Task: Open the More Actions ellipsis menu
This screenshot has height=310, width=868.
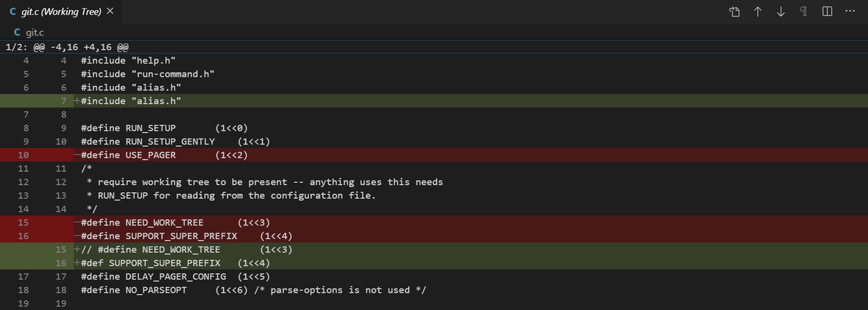Action: click(850, 12)
